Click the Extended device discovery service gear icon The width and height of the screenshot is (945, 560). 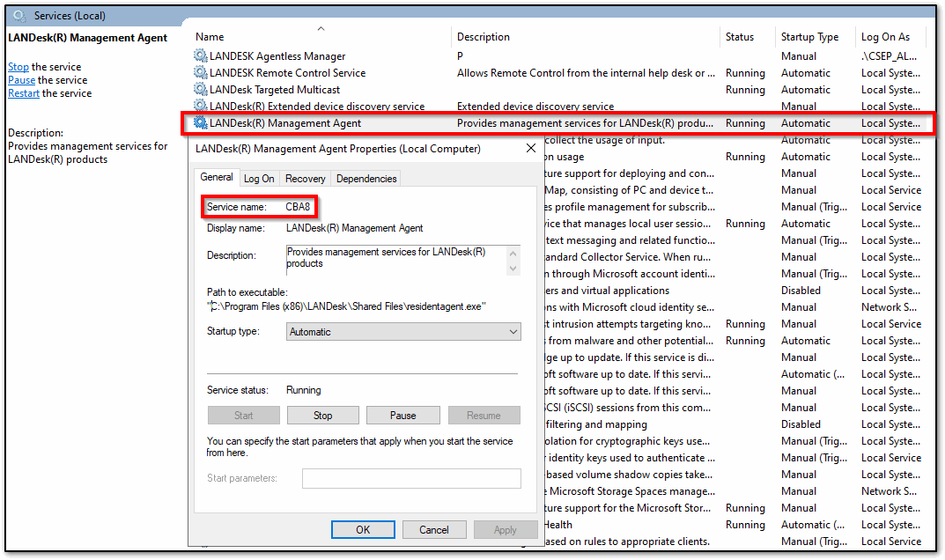pos(201,107)
